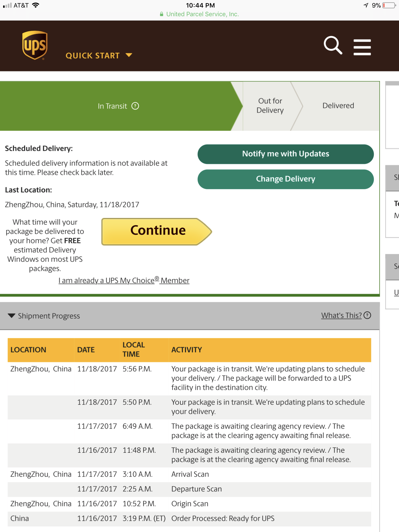399x532 pixels.
Task: Click ZhengZhou, China, Saturday, 11/18/2017 text
Action: click(x=72, y=205)
